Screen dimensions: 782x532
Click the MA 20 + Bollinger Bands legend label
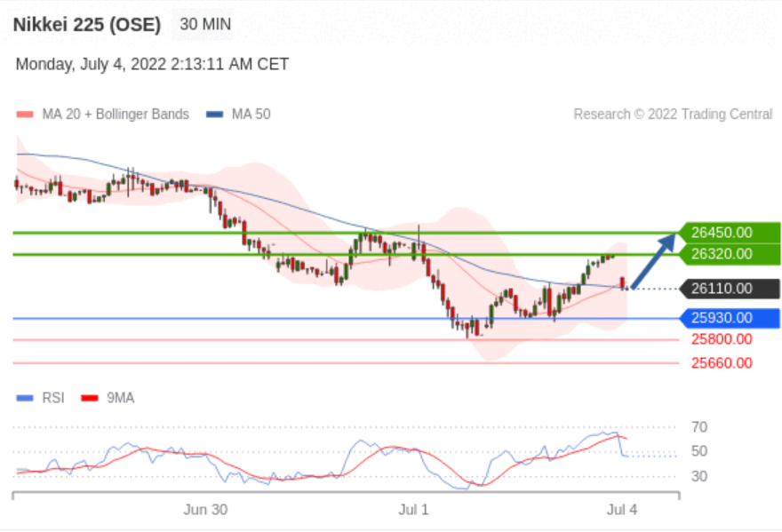point(116,115)
